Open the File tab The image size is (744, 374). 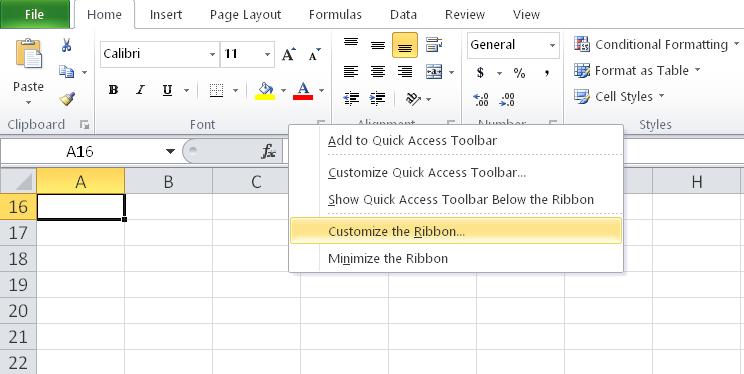pyautogui.click(x=35, y=15)
